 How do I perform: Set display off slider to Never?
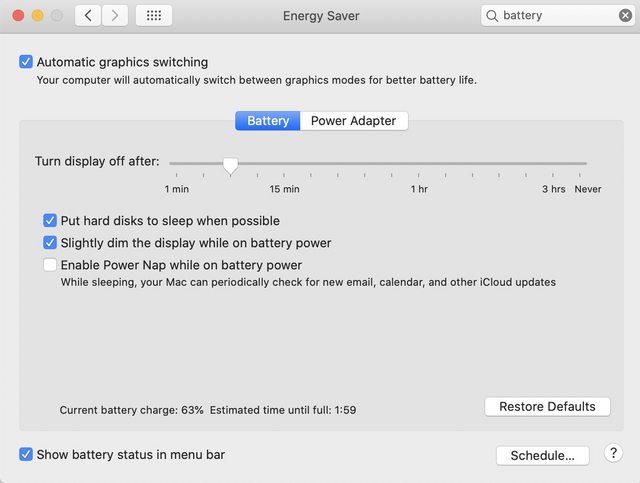click(587, 163)
